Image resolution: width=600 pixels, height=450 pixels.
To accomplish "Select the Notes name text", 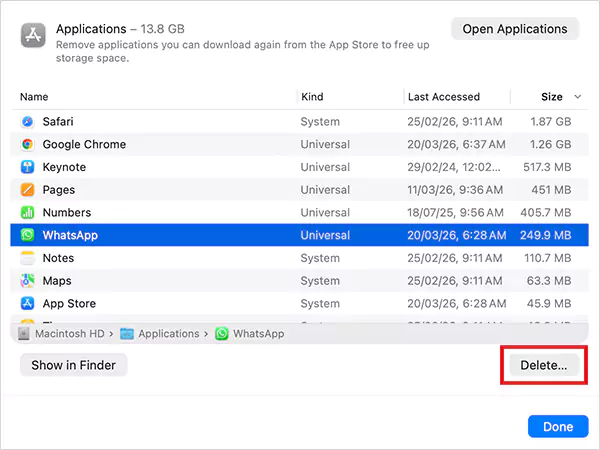I will 58,258.
